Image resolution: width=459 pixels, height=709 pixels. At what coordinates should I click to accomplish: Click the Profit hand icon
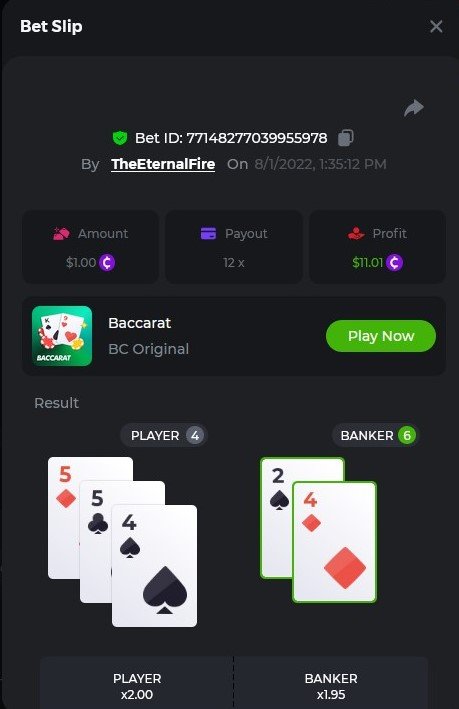[356, 233]
